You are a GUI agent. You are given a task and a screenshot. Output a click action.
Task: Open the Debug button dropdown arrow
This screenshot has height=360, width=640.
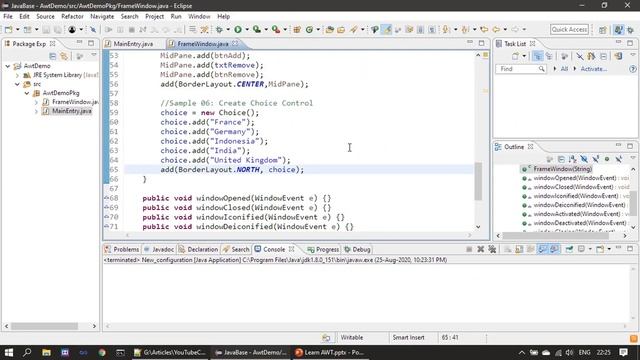[228, 29]
